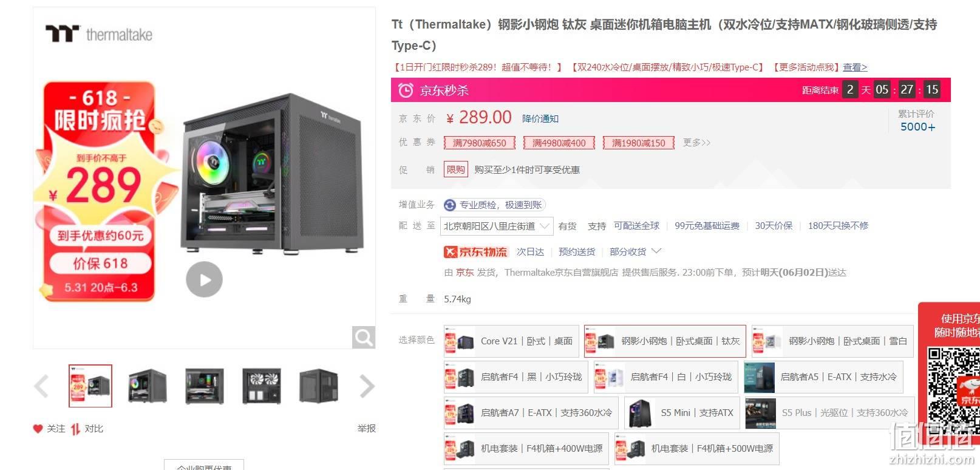Play the product video
The width and height of the screenshot is (980, 470).
tap(204, 279)
